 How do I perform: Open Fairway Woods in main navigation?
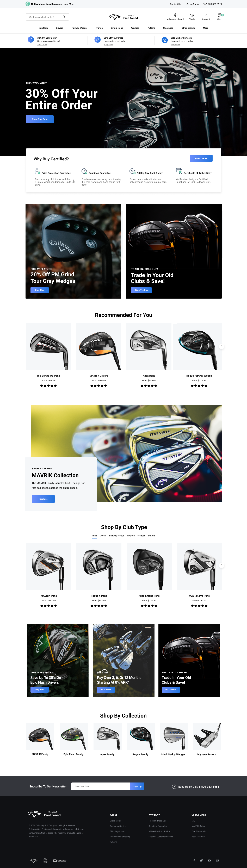pos(79,28)
